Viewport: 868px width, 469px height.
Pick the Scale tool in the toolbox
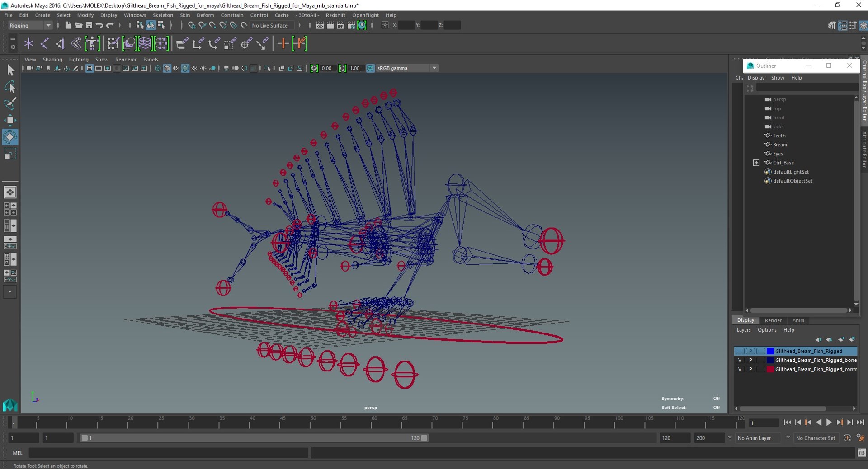tap(10, 154)
